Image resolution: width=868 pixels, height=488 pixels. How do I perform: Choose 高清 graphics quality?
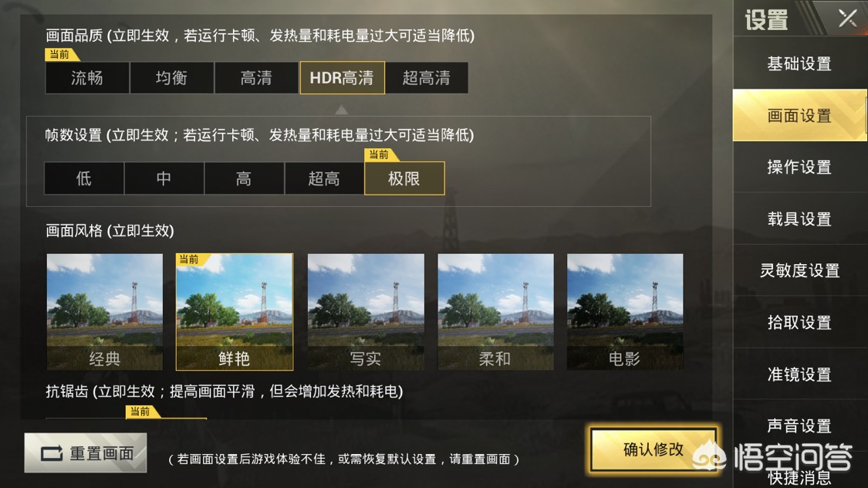click(256, 77)
